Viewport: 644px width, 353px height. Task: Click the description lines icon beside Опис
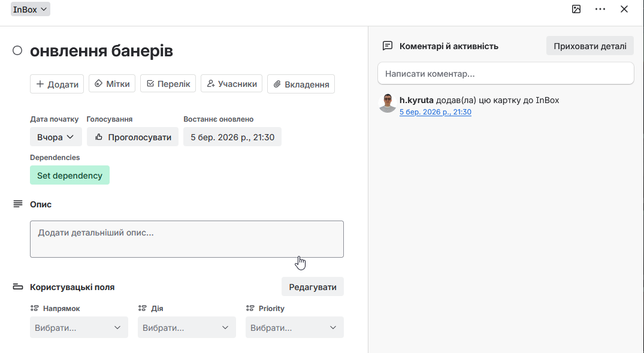pyautogui.click(x=18, y=204)
